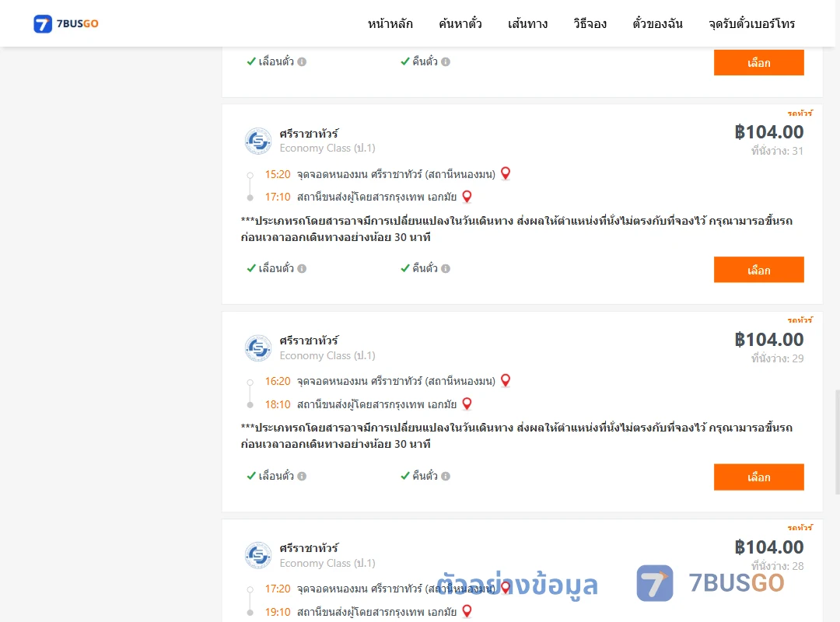Click คืนตั๋ว label in 16:20 card
840x622 pixels.
click(x=425, y=475)
